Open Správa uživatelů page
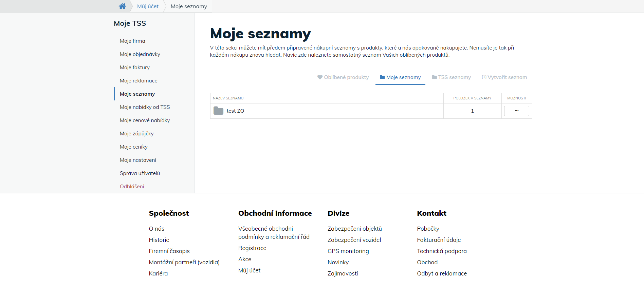This screenshot has width=644, height=287. [140, 173]
